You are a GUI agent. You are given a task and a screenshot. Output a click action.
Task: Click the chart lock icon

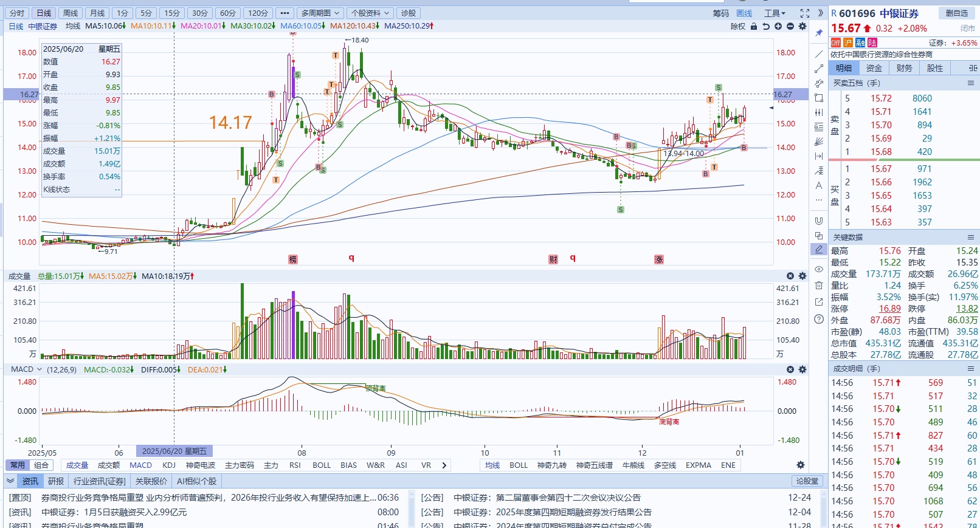click(754, 26)
